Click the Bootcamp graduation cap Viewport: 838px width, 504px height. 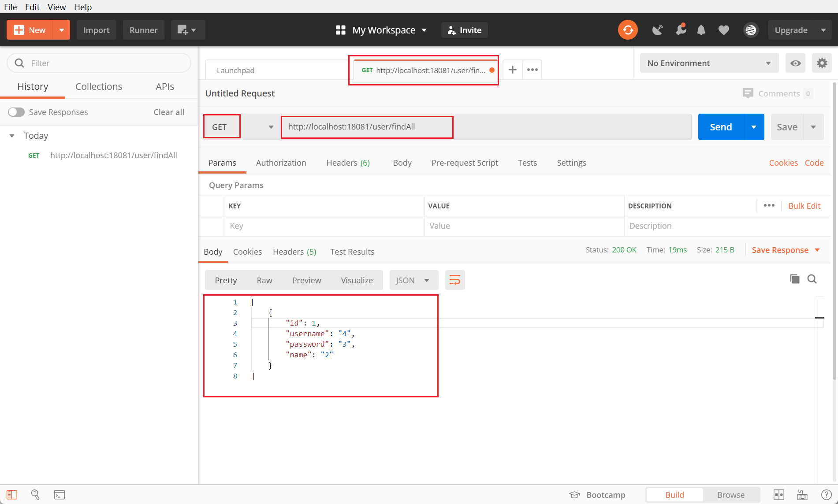(x=574, y=495)
